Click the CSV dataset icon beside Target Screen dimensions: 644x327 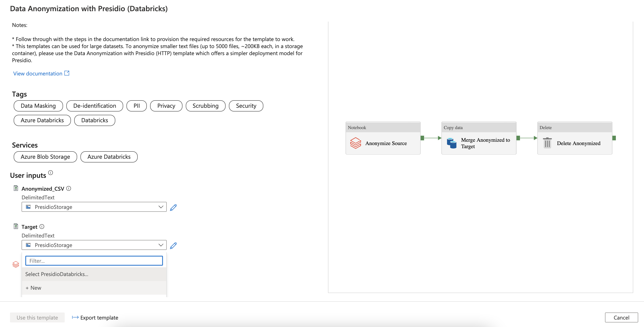point(16,226)
